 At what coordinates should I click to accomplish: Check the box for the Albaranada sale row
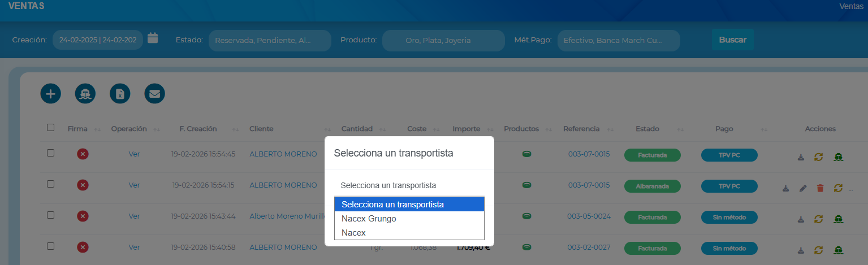51,184
